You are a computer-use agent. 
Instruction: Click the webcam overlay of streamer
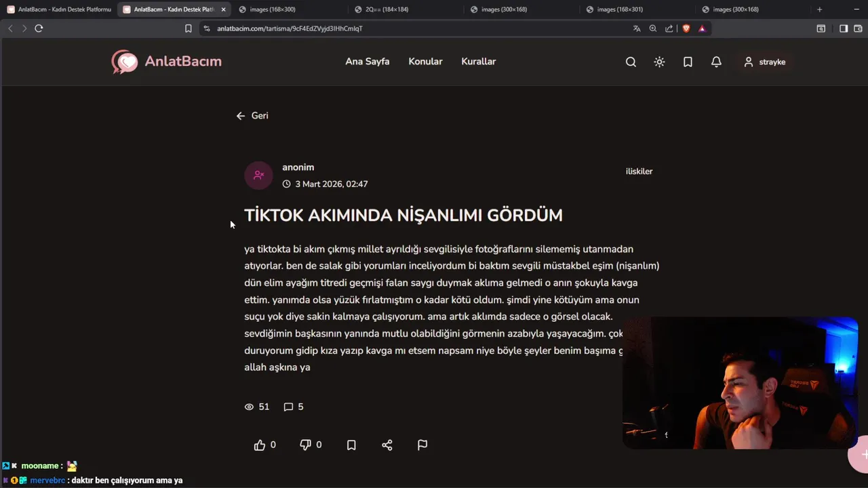click(741, 384)
